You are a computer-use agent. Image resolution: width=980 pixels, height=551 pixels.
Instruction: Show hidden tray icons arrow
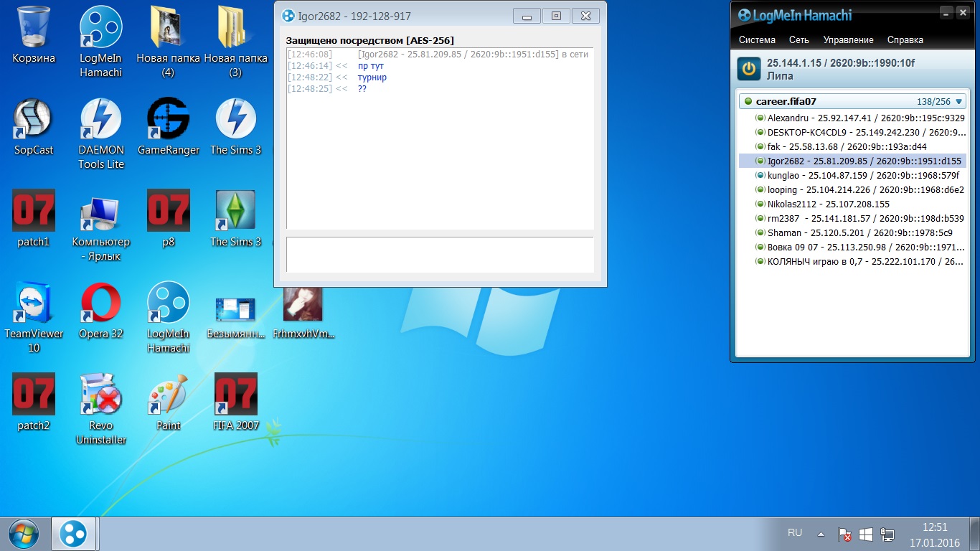tap(821, 534)
